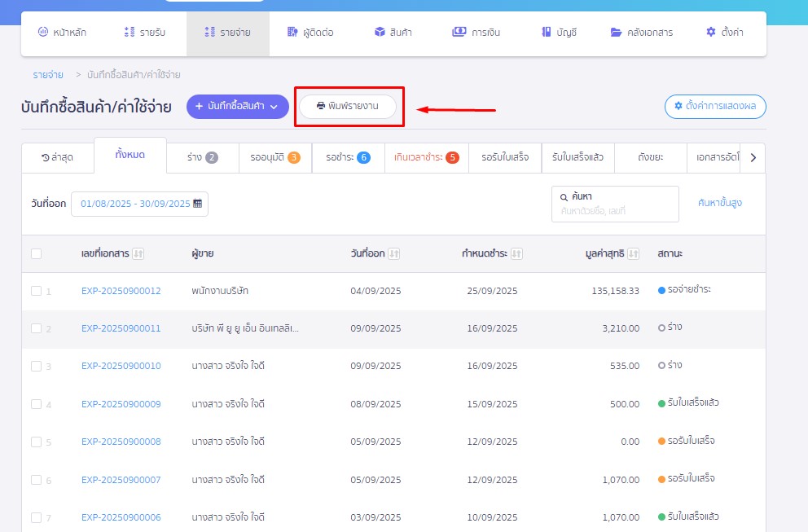Sort by กำหนดชำระ column icon

516,253
